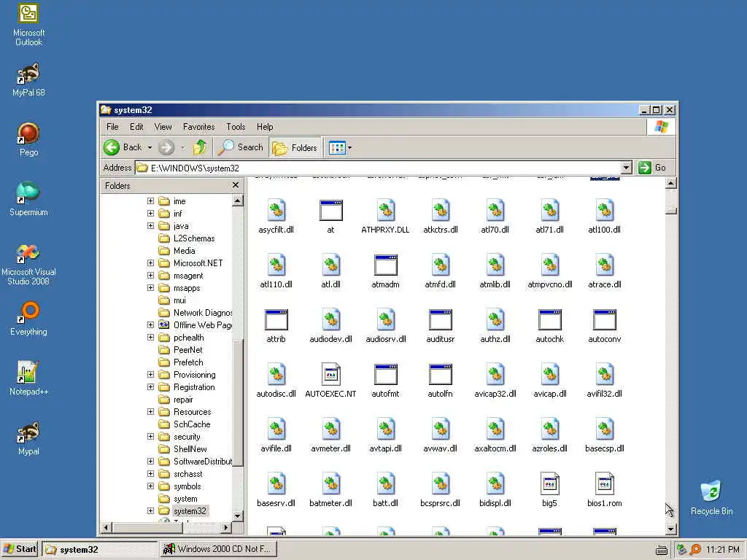Select the L2Schemas folder in tree
Screen dimensions: 747x560
[194, 238]
